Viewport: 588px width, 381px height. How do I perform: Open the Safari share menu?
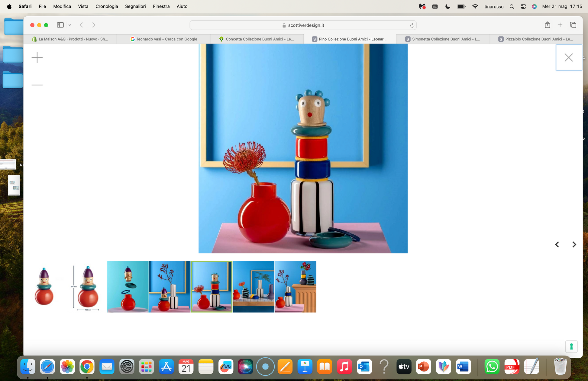tap(548, 25)
